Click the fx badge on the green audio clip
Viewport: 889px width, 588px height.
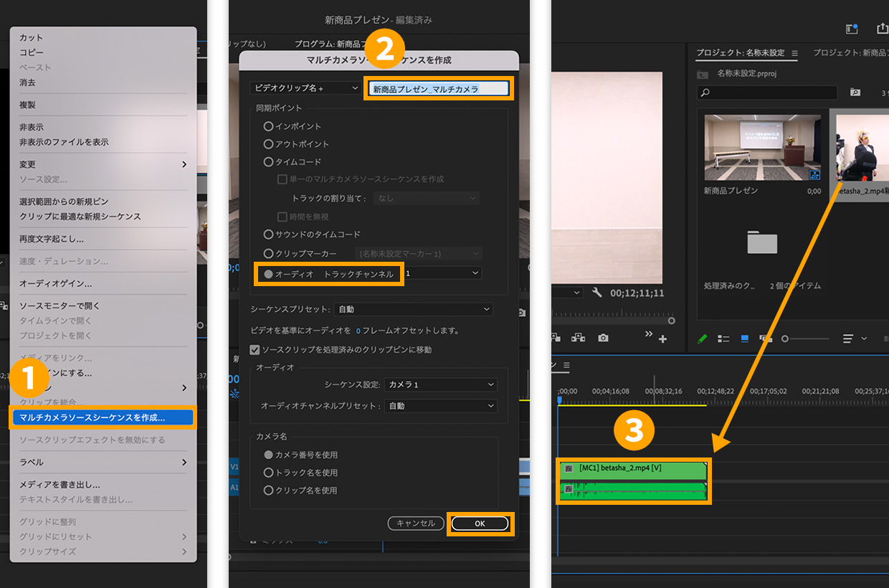pos(569,489)
